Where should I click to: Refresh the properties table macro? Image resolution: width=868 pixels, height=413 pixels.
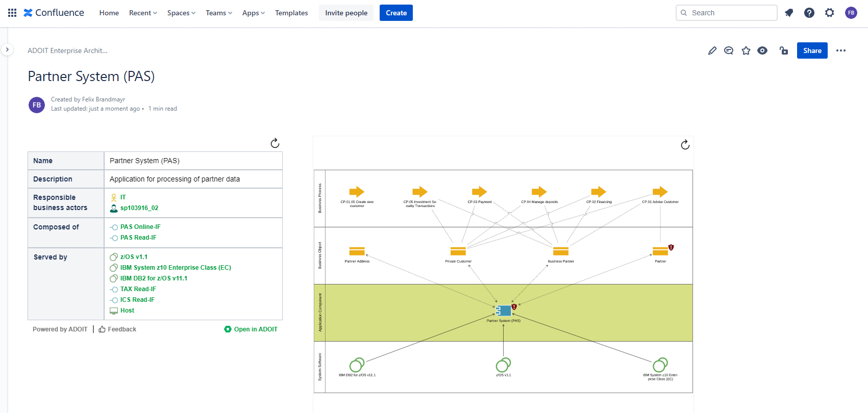pyautogui.click(x=275, y=143)
